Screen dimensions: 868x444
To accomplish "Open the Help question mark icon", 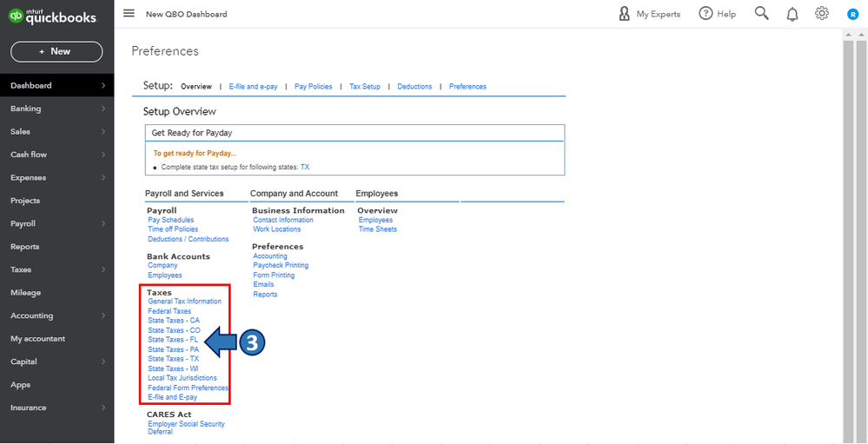I will click(706, 14).
